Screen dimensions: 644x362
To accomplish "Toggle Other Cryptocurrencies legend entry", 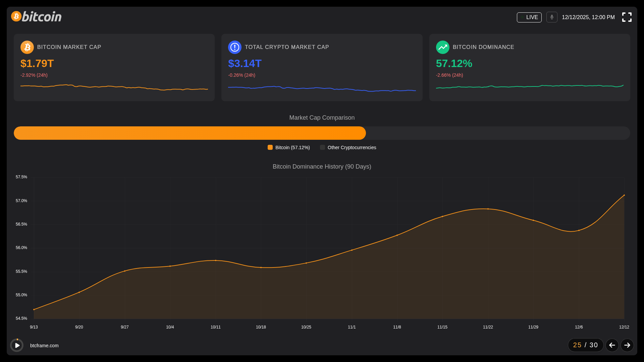I will pyautogui.click(x=348, y=147).
